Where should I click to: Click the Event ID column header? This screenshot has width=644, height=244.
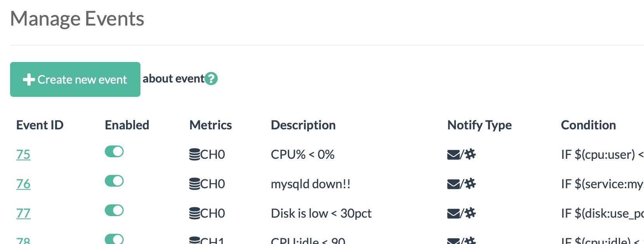pos(40,125)
